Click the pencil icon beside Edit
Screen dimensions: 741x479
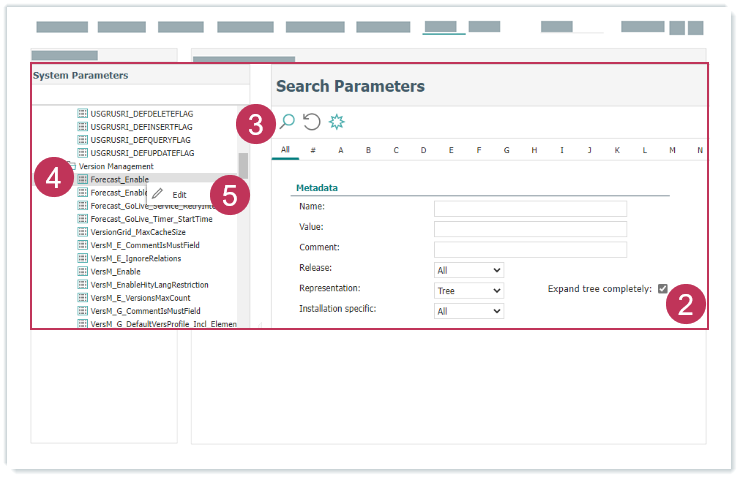[158, 194]
